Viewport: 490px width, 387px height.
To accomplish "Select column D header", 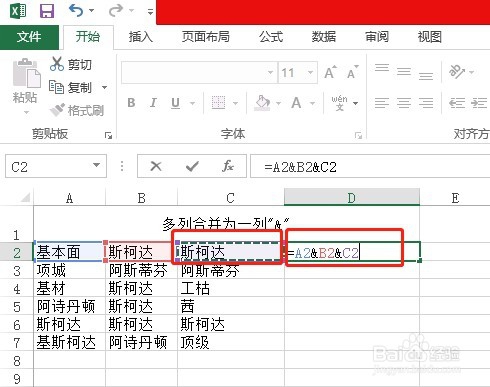I will [x=352, y=197].
